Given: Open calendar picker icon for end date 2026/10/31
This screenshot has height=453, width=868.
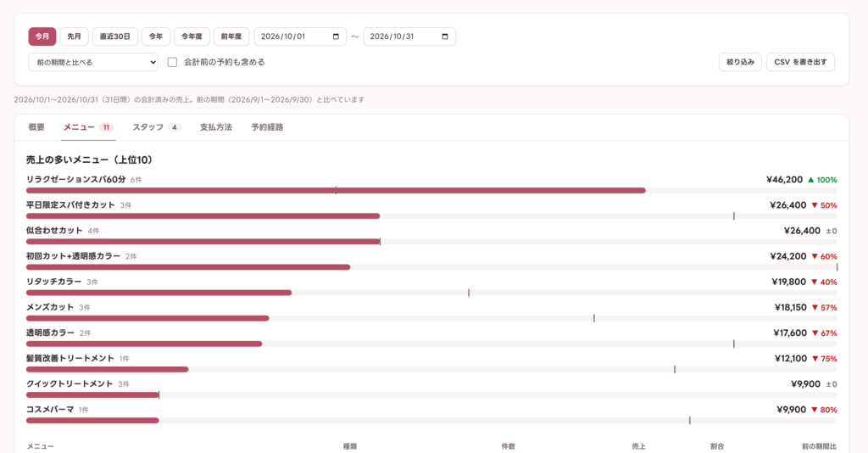Looking at the screenshot, I should [444, 36].
